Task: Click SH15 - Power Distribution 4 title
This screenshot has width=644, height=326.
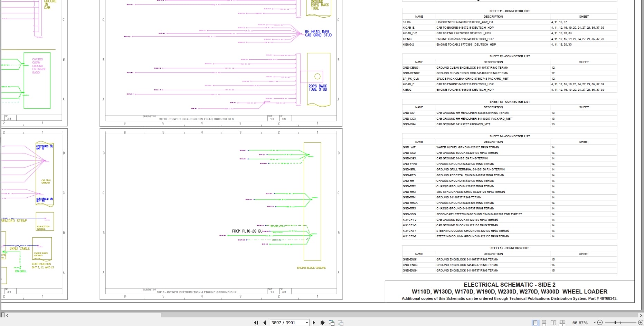Action: 197,292
